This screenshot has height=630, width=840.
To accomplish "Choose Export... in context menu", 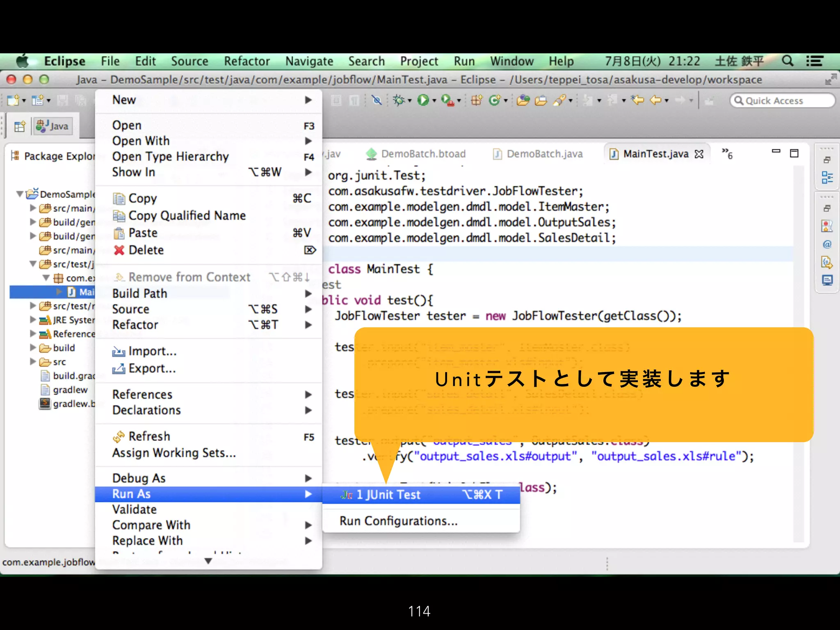I will [x=208, y=368].
